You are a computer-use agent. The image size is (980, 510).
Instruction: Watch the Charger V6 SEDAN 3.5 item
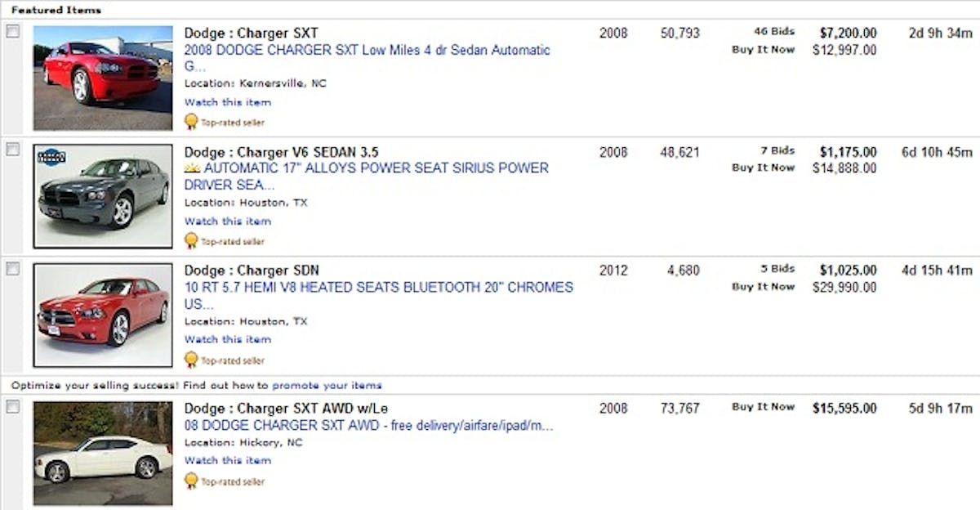click(227, 221)
